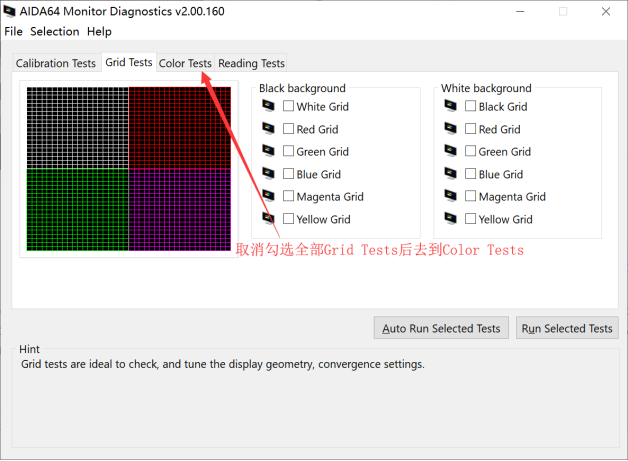Viewport: 628px width, 461px height.
Task: Open the File menu
Action: (13, 31)
